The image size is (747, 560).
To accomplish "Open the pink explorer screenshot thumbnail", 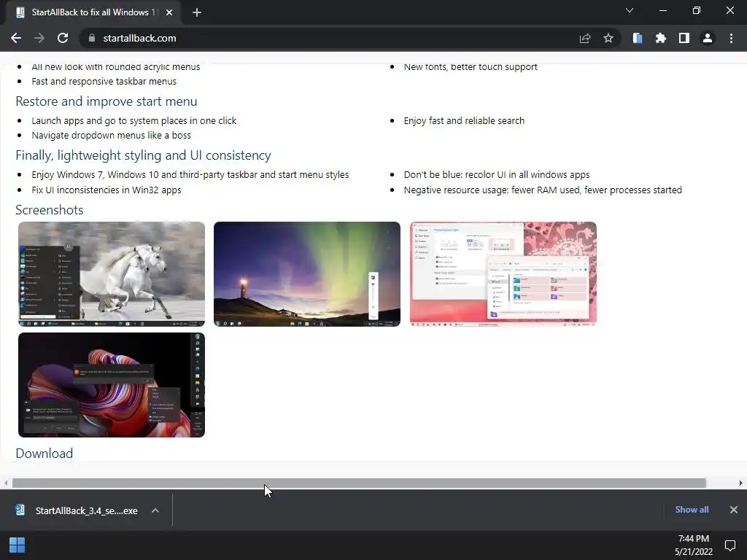I will coord(503,274).
